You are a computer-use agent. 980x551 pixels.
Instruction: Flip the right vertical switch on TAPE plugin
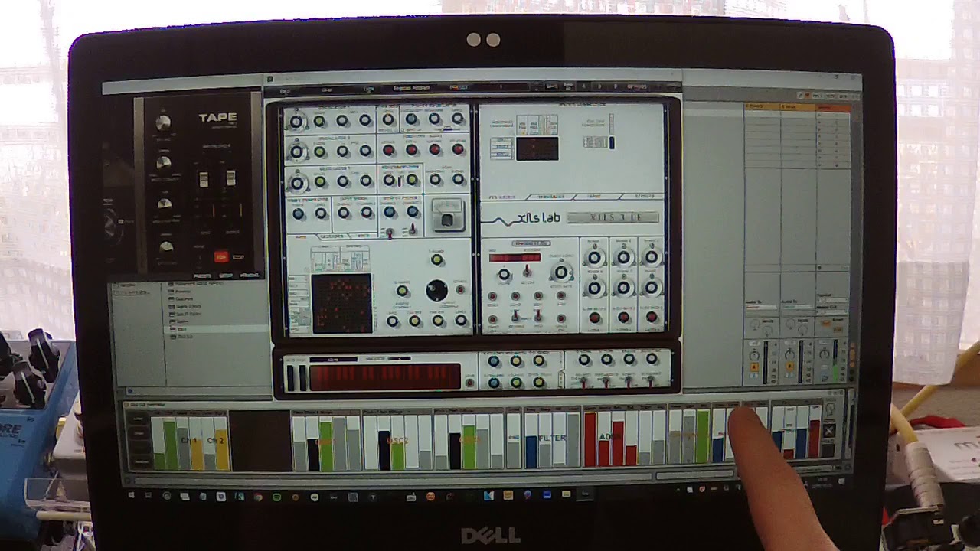tap(230, 178)
